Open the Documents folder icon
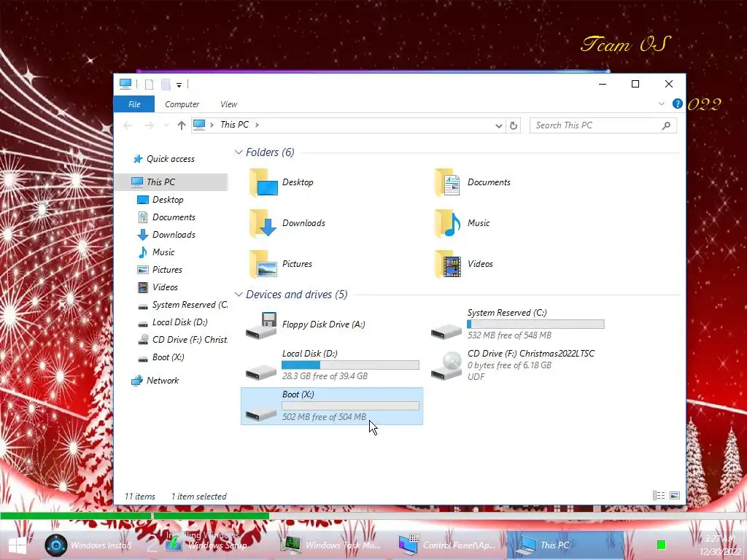This screenshot has width=747, height=560. pos(447,182)
